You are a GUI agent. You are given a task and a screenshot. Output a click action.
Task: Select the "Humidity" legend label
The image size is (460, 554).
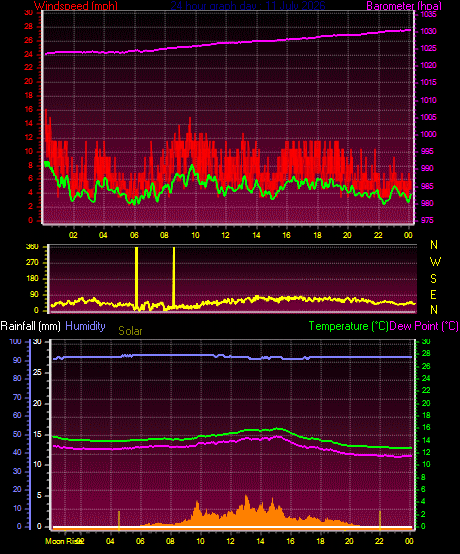click(x=85, y=326)
